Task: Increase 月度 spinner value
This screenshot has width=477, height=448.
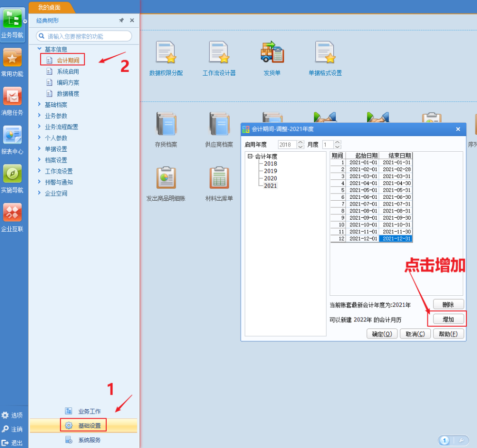Action: (338, 143)
